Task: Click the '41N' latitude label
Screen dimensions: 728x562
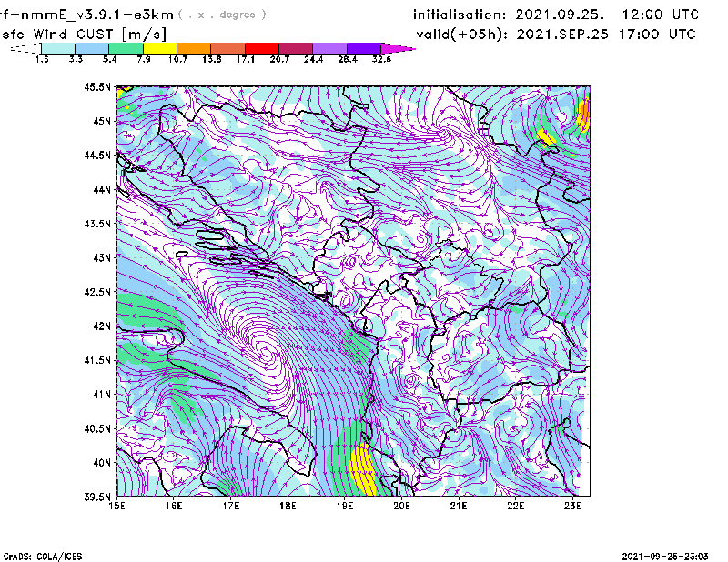Action: coord(102,394)
